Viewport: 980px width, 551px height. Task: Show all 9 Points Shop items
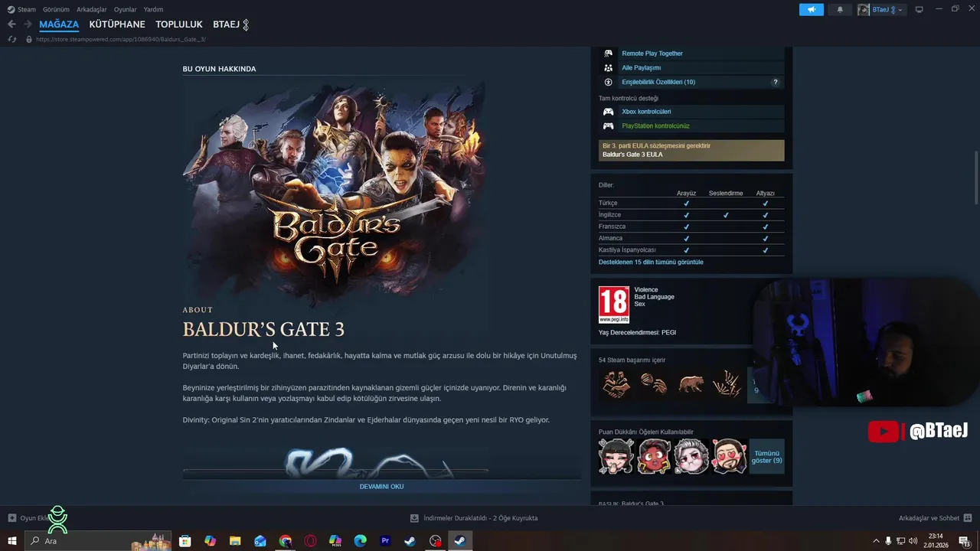pos(766,456)
